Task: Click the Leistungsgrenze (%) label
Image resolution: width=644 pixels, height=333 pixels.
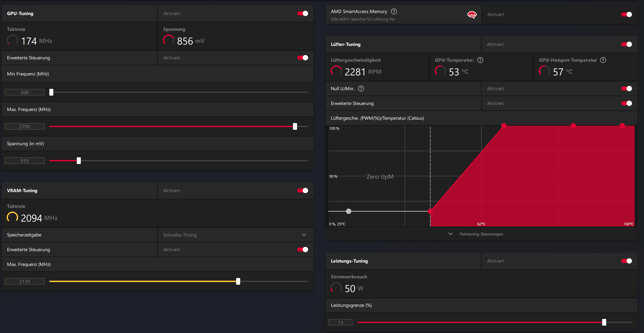Action: 351,305
